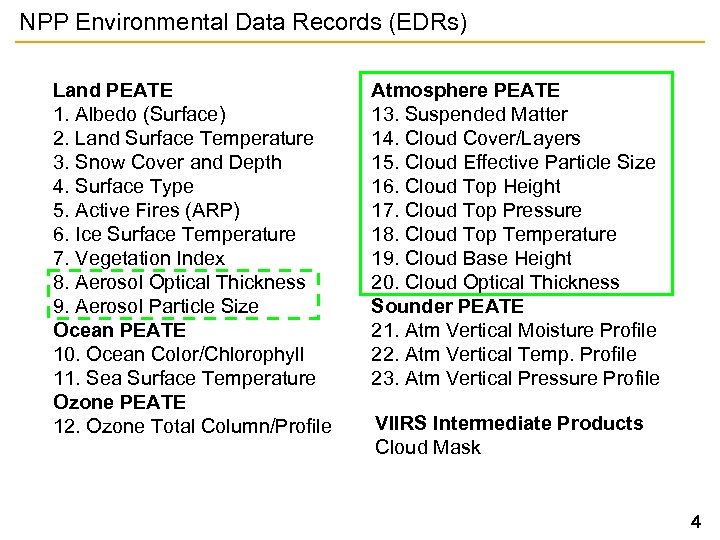Select '8. Aerosol Optical Thickness' entry
720x540 pixels.
[x=180, y=282]
